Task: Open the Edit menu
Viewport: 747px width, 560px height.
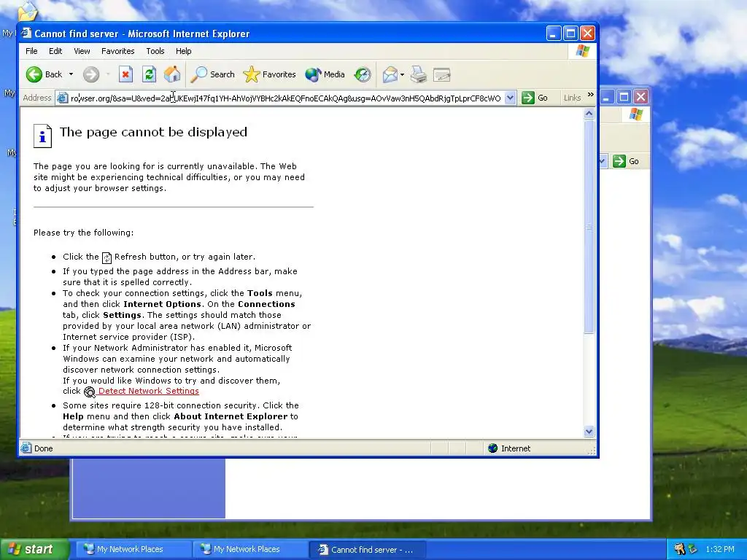Action: 55,51
